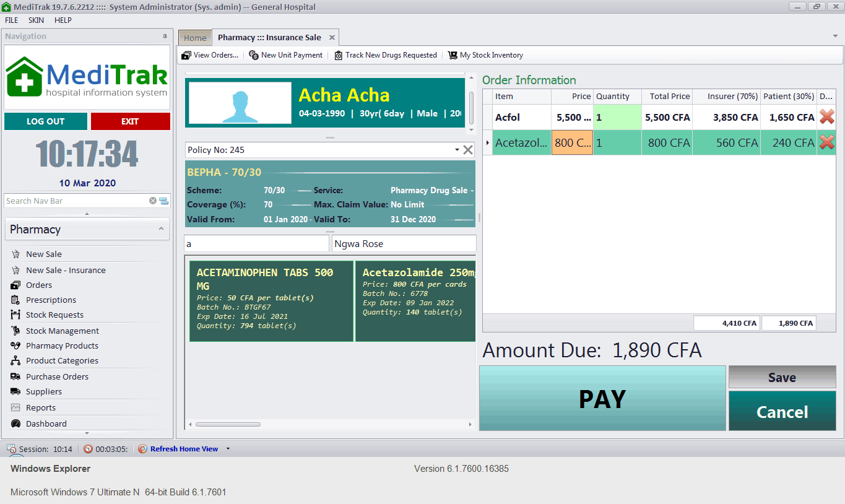
Task: Open the tab list dropdown arrow
Action: point(835,37)
